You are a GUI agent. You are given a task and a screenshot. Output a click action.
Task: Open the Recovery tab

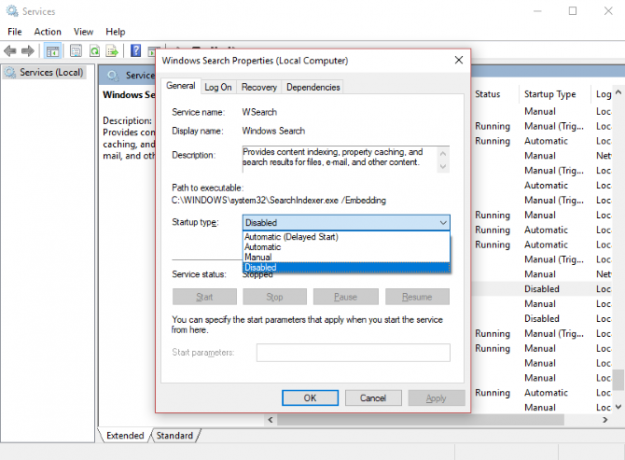tap(259, 87)
